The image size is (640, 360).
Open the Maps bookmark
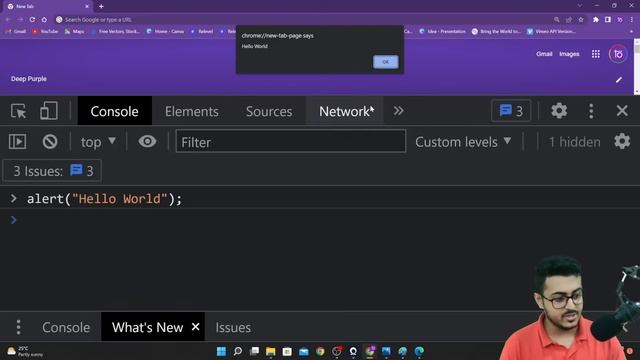[74, 31]
